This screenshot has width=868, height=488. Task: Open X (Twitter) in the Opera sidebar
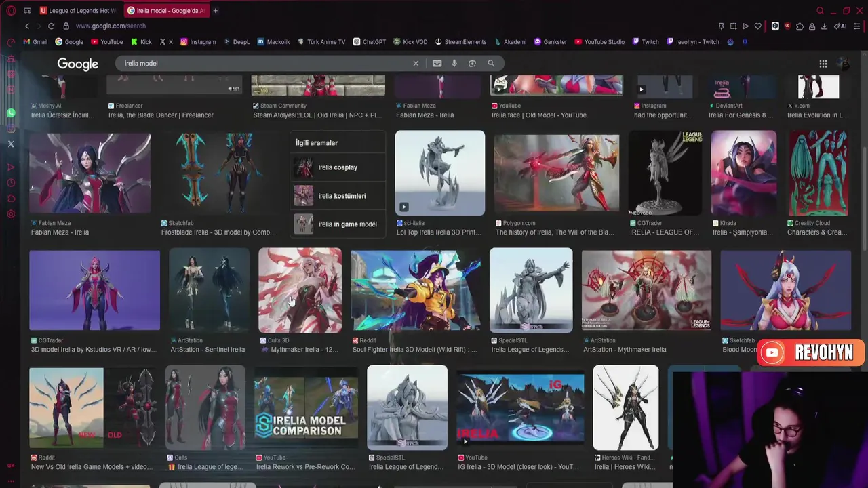[x=11, y=144]
